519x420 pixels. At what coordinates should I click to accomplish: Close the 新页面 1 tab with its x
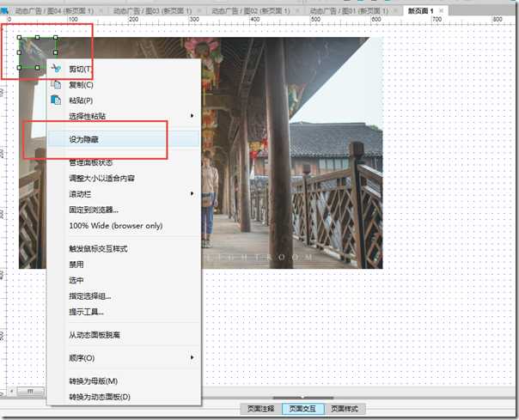[x=441, y=11]
